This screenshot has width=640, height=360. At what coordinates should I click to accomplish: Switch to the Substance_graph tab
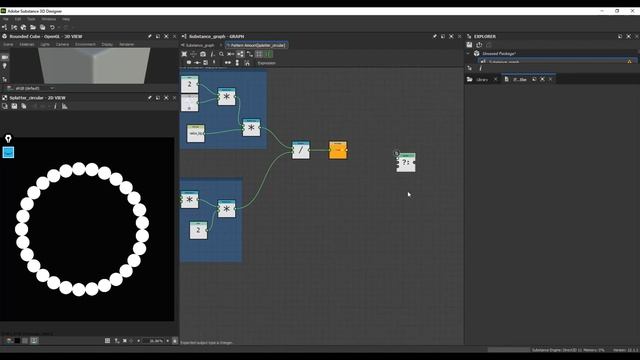200,45
